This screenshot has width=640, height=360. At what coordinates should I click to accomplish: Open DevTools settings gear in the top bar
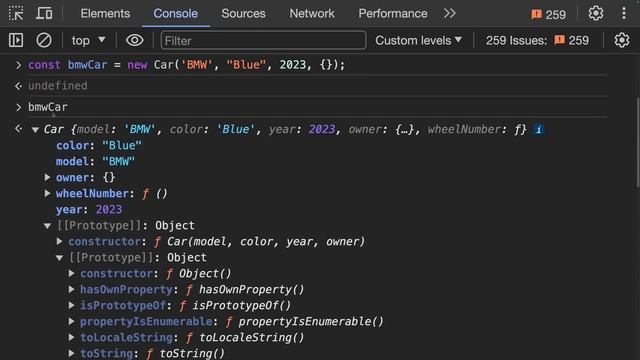(x=596, y=13)
